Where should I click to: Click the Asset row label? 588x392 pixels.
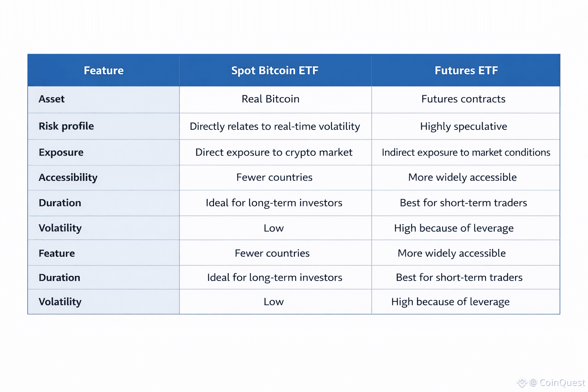pyautogui.click(x=52, y=99)
